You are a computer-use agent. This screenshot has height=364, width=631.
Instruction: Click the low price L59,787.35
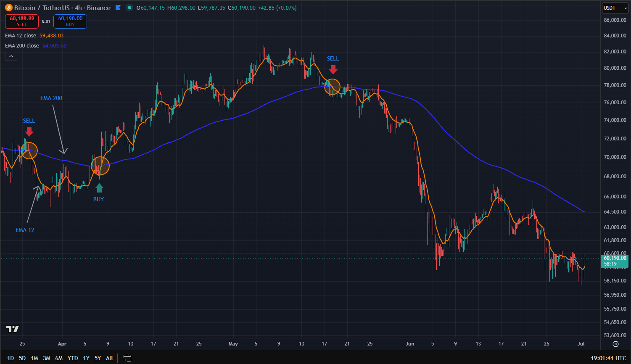[x=211, y=8]
